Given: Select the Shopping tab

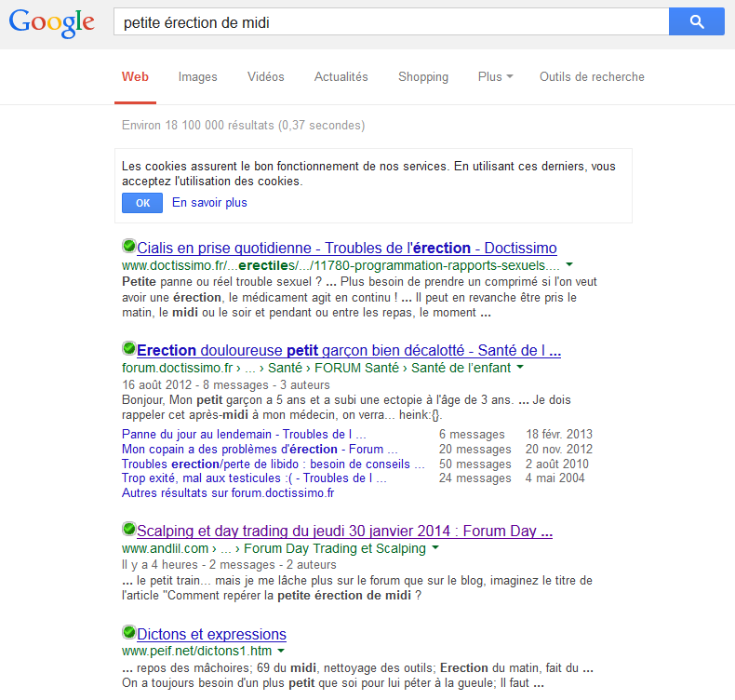Looking at the screenshot, I should [423, 77].
